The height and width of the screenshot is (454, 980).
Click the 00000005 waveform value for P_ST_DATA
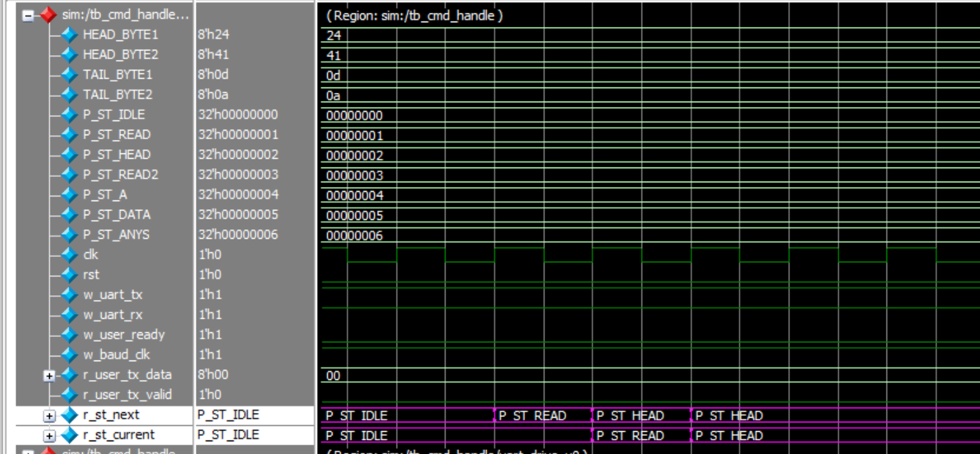(355, 216)
